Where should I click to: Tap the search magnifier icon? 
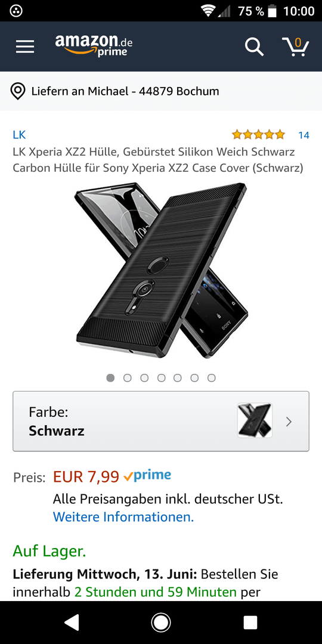tap(254, 47)
